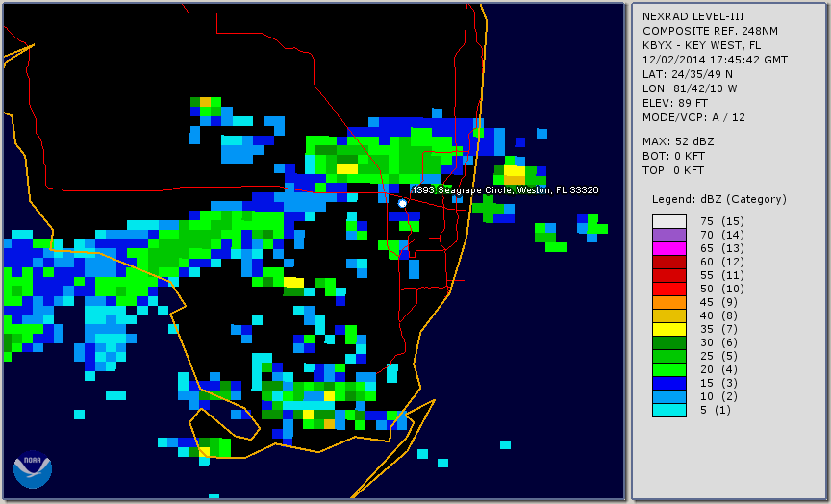
Task: Click the 35 (7) legend label
Action: click(718, 329)
